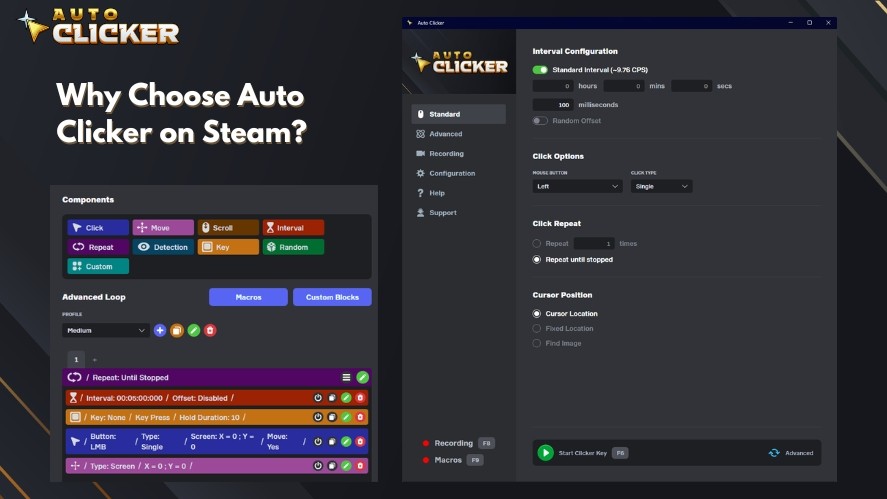Edit the Repeat: Until Stopped row
The width and height of the screenshot is (887, 499).
pos(363,377)
